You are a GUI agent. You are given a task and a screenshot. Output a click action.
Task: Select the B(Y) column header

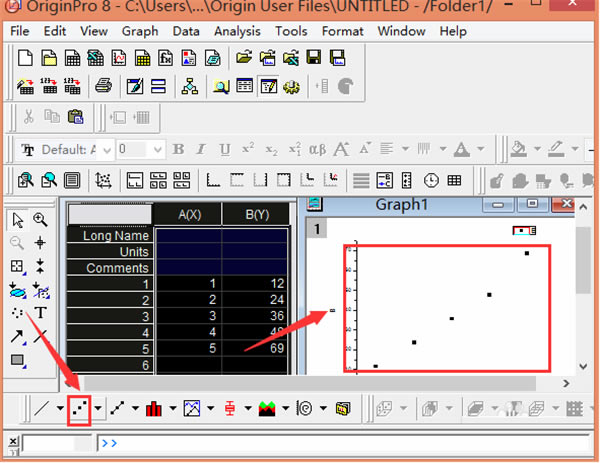pyautogui.click(x=256, y=214)
